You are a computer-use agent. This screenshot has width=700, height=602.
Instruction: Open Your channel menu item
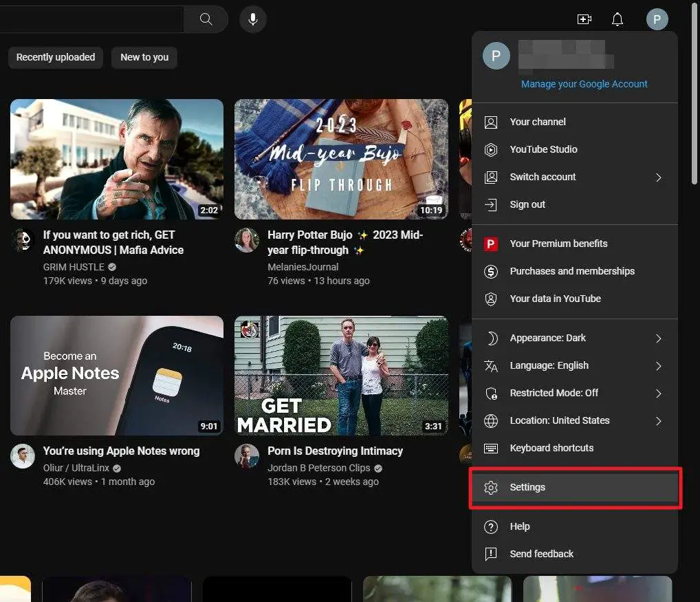coord(575,122)
